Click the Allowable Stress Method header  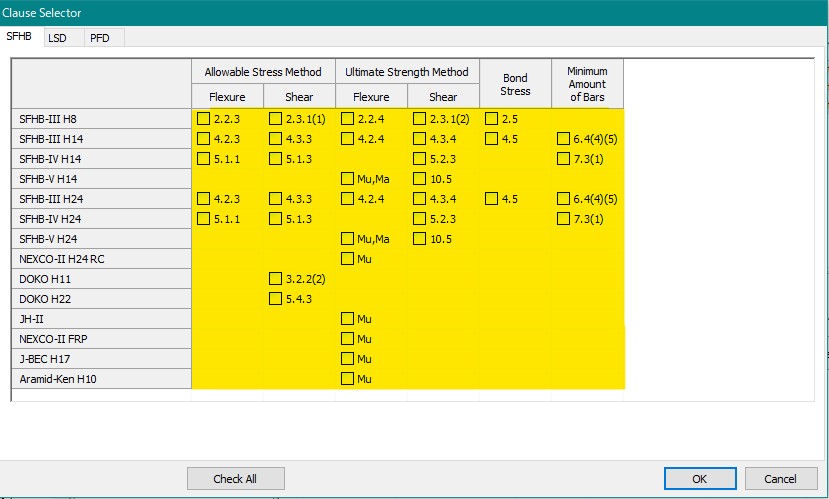click(x=263, y=72)
